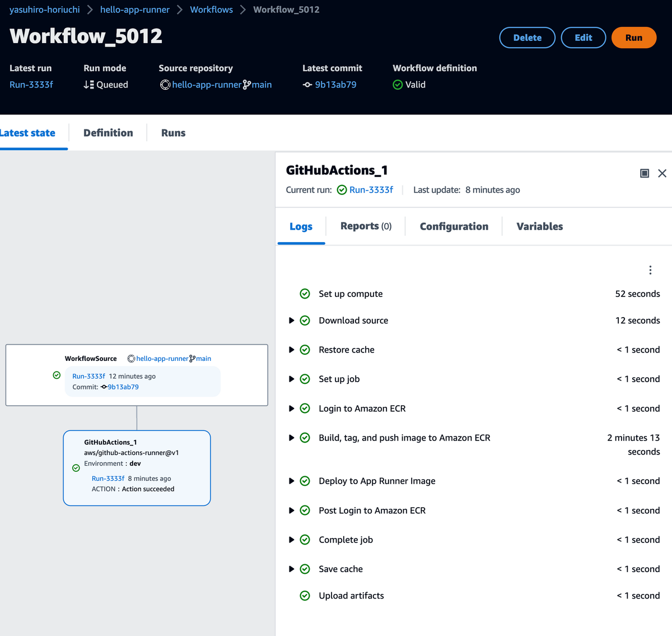Click the Valid checkmark icon under Workflow definition
The width and height of the screenshot is (672, 636).
pos(398,85)
